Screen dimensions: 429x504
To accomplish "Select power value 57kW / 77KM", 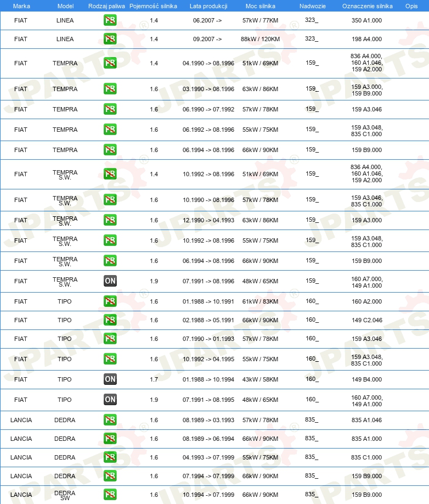I will click(261, 20).
